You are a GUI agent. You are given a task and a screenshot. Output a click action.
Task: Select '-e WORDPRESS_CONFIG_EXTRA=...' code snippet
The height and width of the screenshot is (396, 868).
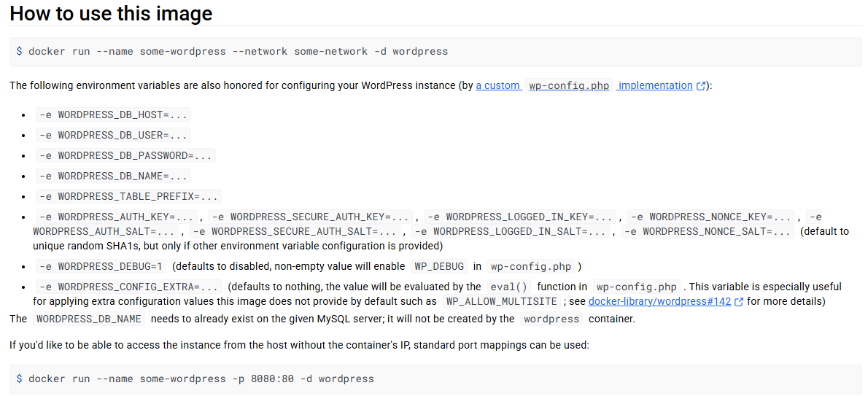pos(128,287)
